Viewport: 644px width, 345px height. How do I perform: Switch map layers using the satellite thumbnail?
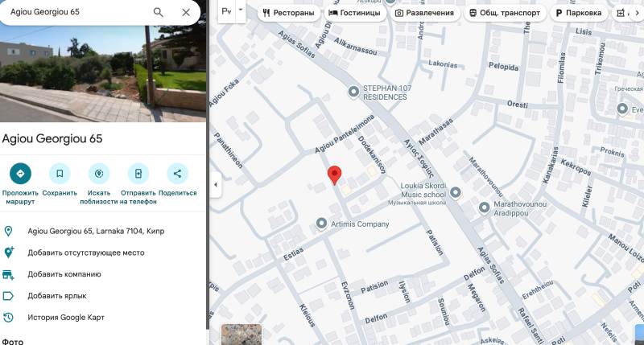pos(242,335)
